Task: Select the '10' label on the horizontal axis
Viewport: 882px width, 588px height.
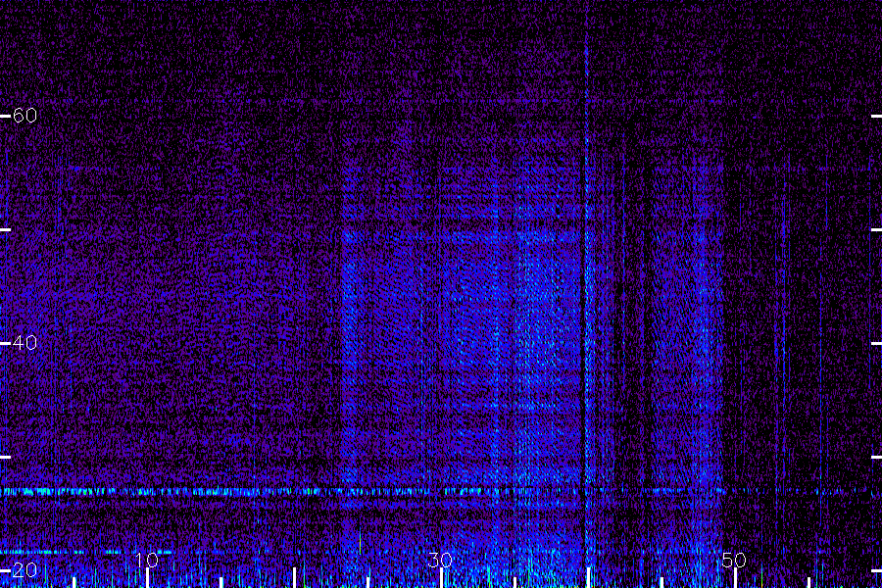Action: (147, 560)
